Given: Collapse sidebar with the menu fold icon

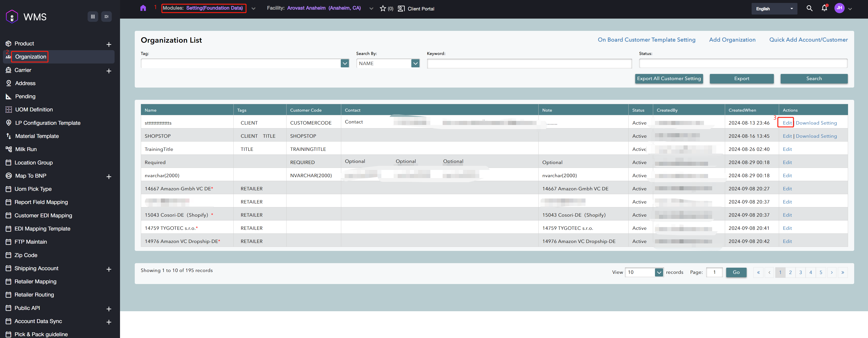Looking at the screenshot, I should (106, 17).
